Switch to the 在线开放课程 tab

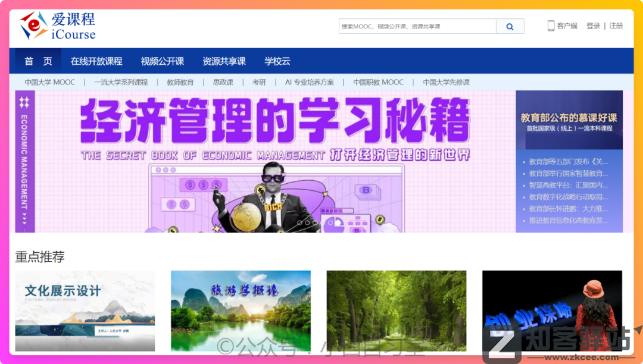tap(96, 60)
